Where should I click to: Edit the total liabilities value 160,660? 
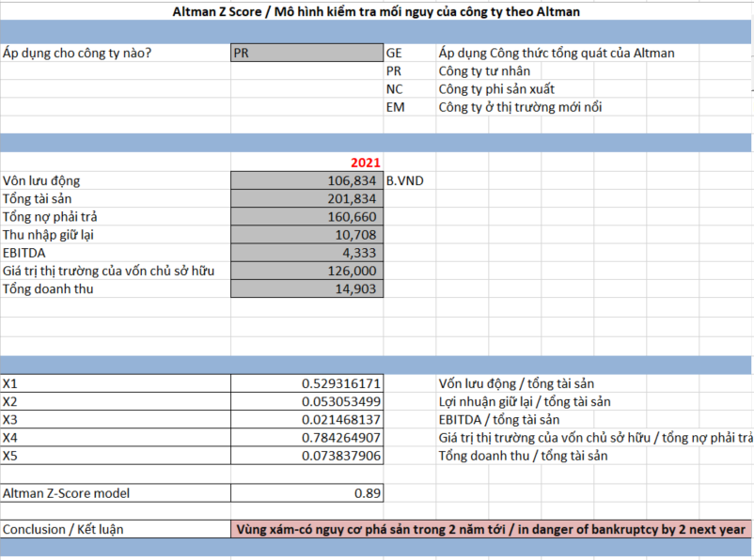[x=306, y=217]
